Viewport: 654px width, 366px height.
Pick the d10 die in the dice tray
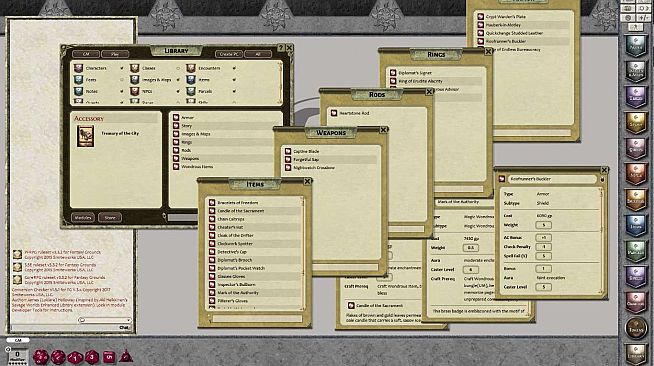pos(75,357)
